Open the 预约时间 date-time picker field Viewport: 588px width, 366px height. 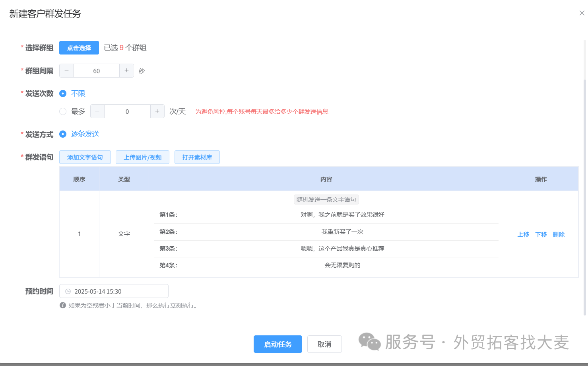tap(114, 291)
